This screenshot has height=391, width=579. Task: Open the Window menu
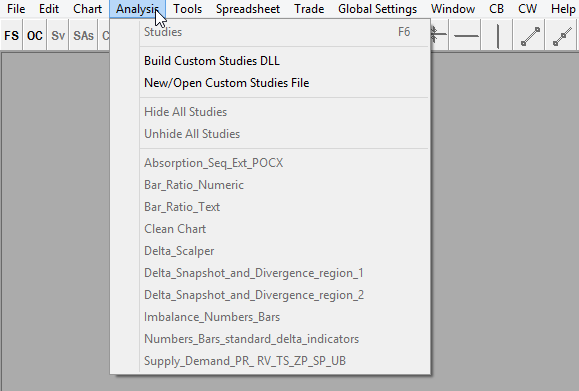coord(453,8)
